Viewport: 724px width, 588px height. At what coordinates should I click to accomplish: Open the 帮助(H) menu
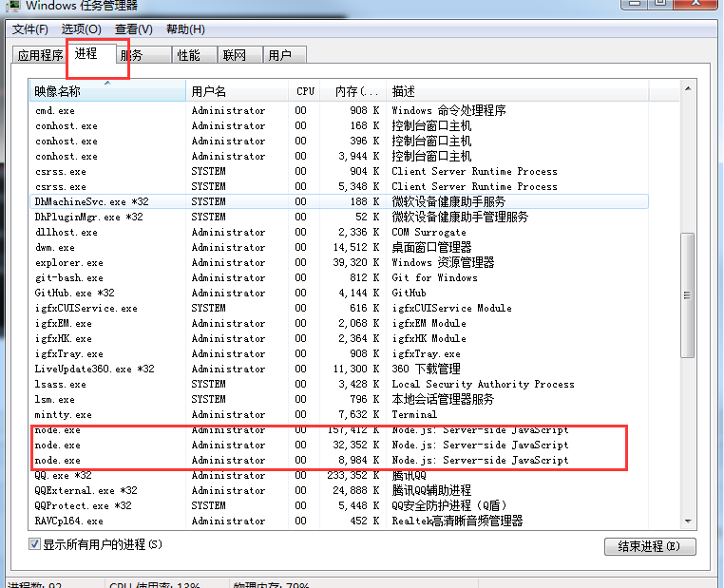pyautogui.click(x=185, y=29)
